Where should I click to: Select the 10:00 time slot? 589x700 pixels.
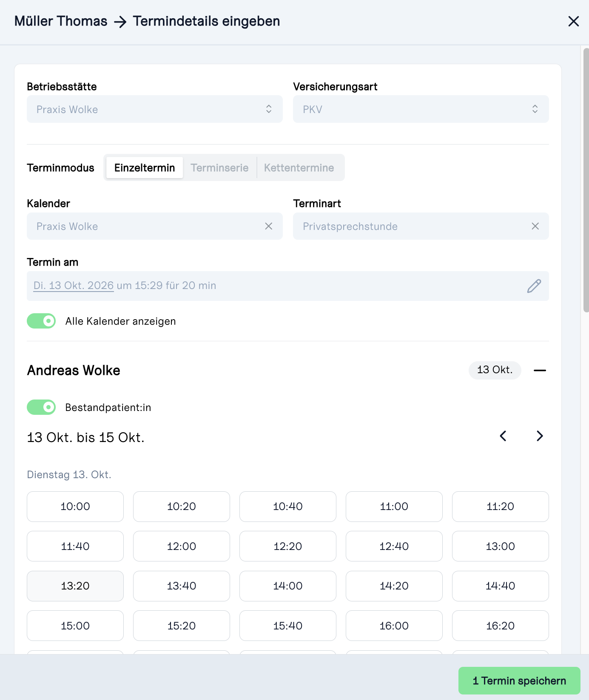click(x=75, y=507)
